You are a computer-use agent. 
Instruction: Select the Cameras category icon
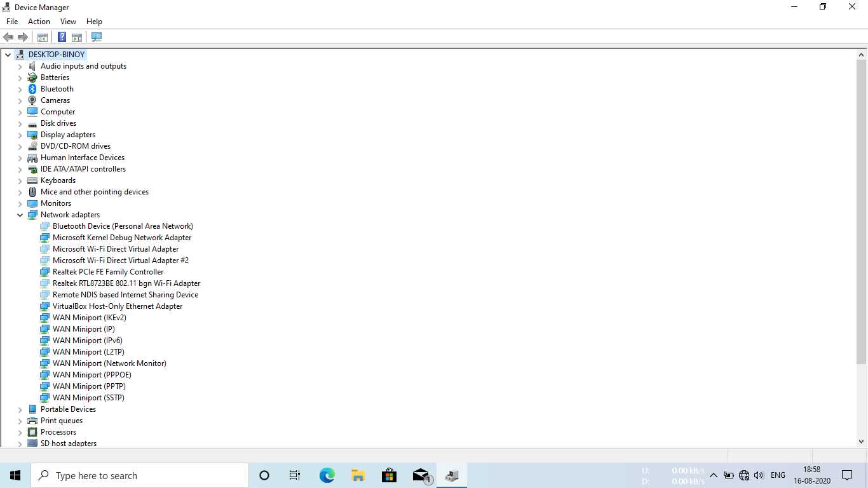pyautogui.click(x=32, y=100)
